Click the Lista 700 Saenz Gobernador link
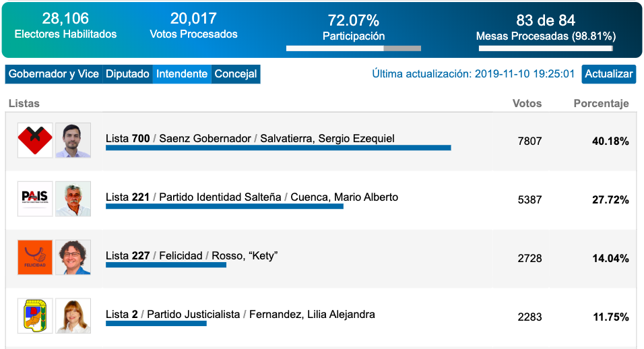Viewport: 644px width, 349px height. click(250, 139)
